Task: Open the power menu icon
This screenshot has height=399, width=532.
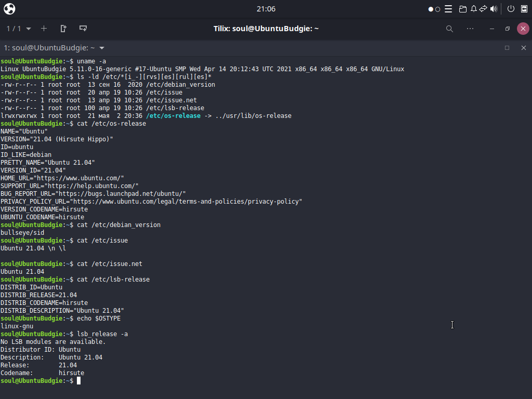Action: pyautogui.click(x=511, y=9)
